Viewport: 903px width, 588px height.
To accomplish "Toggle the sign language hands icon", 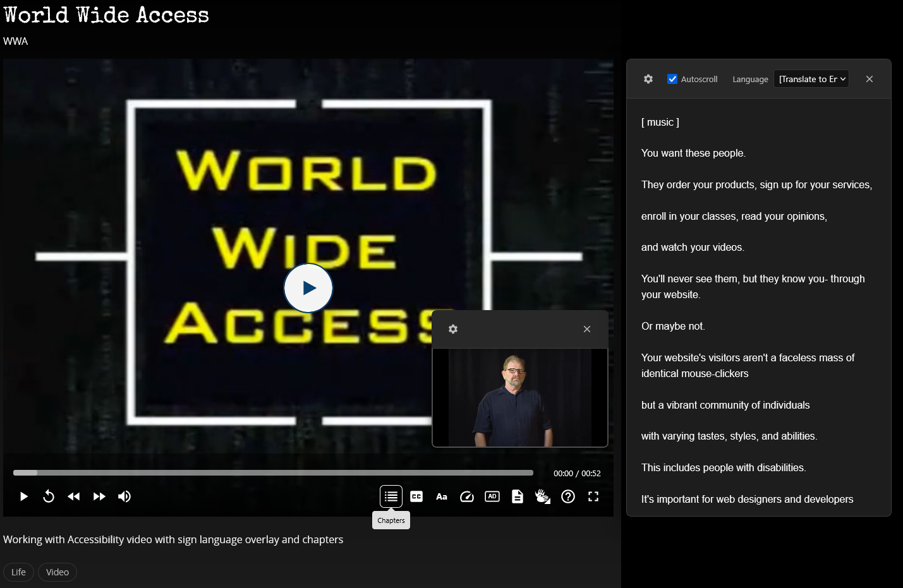I will (543, 496).
